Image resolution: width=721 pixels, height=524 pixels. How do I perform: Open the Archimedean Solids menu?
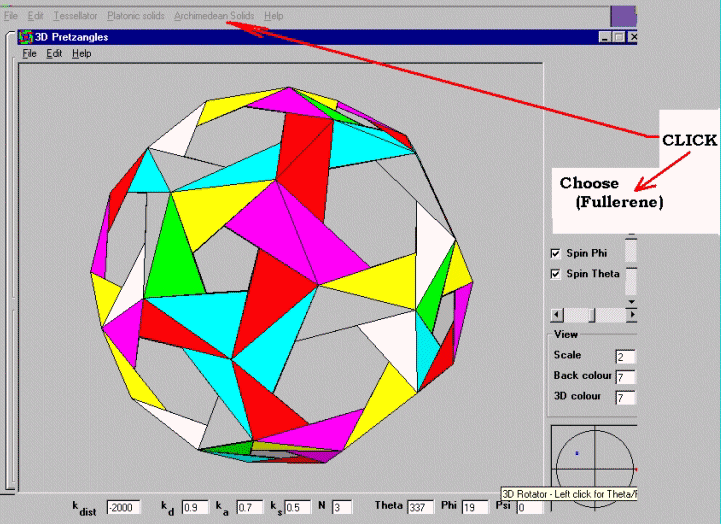click(x=213, y=16)
